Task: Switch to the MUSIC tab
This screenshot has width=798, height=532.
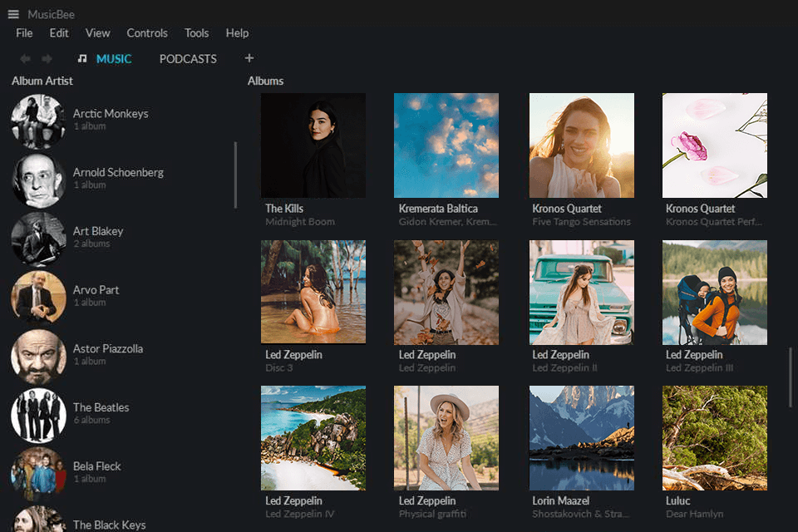Action: pos(115,59)
